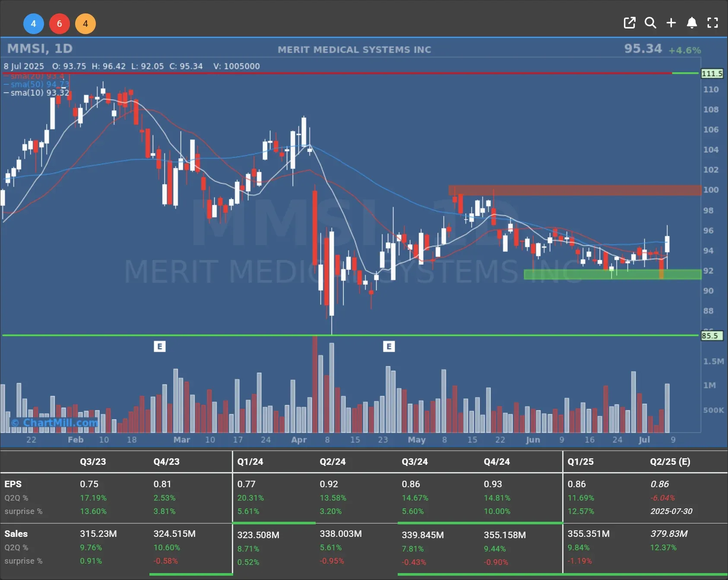Image resolution: width=728 pixels, height=580 pixels.
Task: Click the Q2/25 (E) column header
Action: (670, 461)
